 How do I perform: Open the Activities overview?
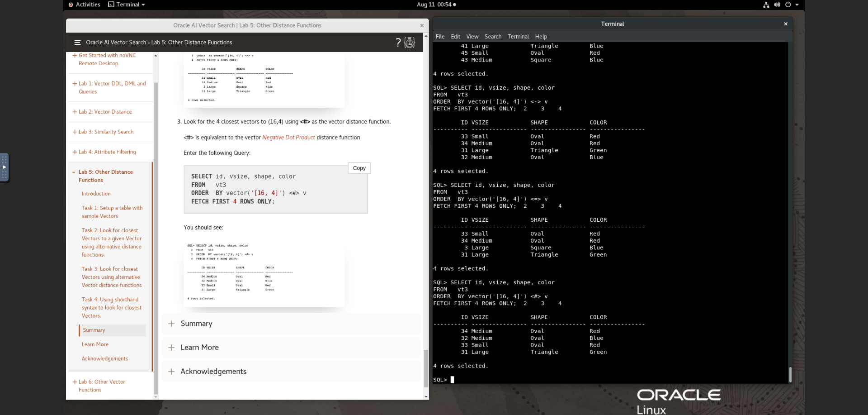[85, 5]
